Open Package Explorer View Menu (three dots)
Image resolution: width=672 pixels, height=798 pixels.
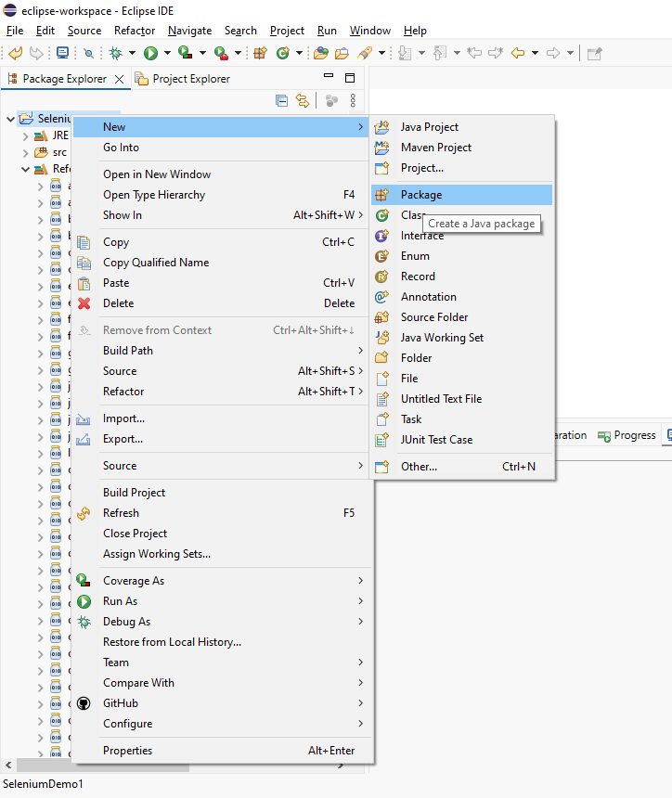coord(353,101)
